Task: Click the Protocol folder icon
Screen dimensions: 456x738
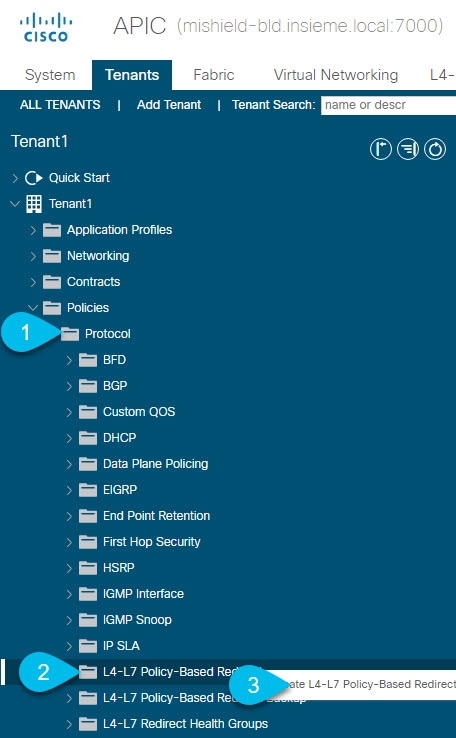Action: [70, 334]
